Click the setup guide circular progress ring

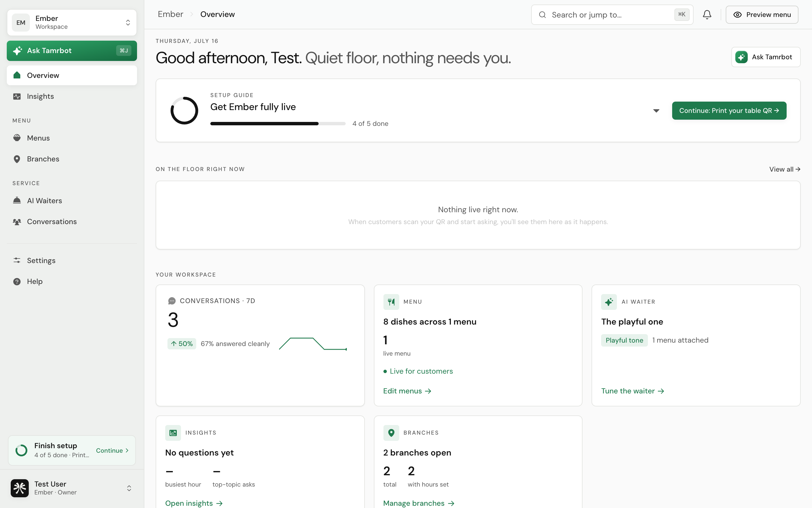tap(184, 111)
